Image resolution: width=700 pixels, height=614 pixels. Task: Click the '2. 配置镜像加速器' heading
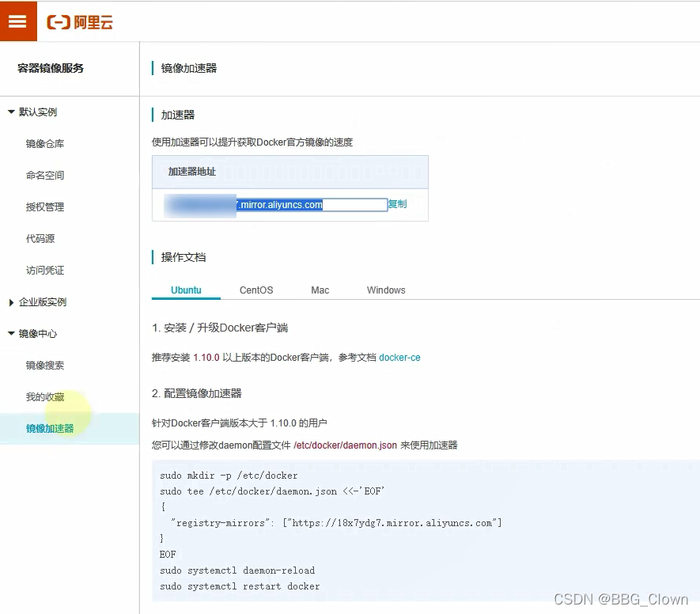(196, 393)
